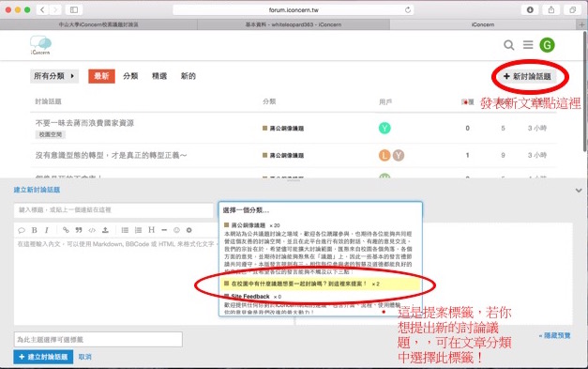Open the Y avatar in the second topic row

399,155
